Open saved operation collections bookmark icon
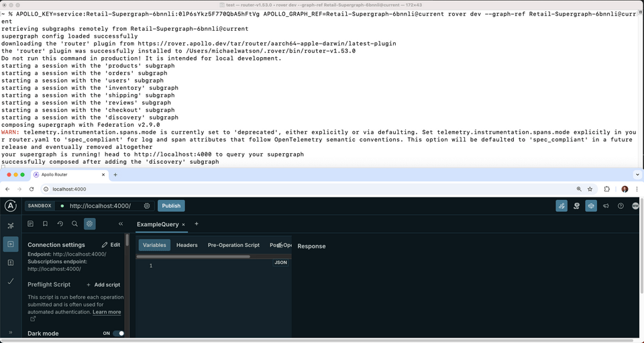Screen dimensions: 644x343 tap(45, 224)
